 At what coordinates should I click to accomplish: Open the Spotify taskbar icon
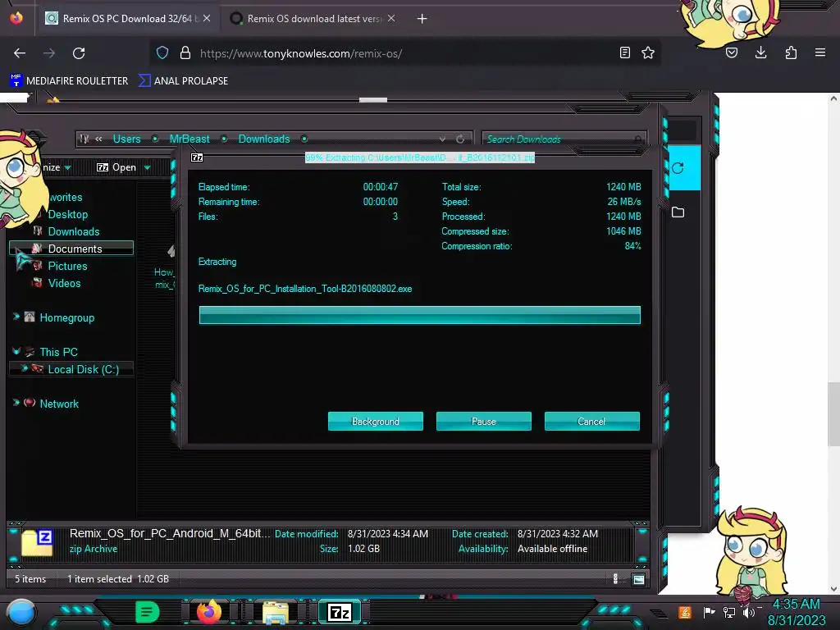pos(148,612)
